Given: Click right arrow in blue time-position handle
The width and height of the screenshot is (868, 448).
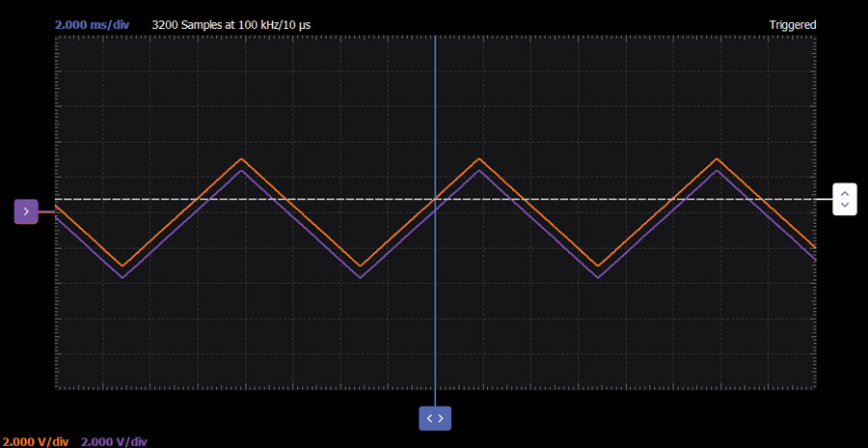Looking at the screenshot, I should point(441,418).
